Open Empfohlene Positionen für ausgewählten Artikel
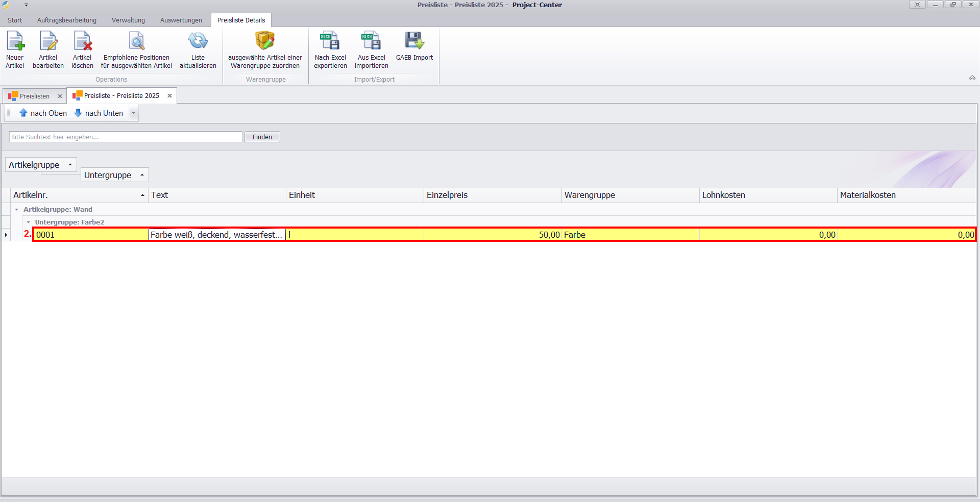This screenshot has width=980, height=502. 136,49
